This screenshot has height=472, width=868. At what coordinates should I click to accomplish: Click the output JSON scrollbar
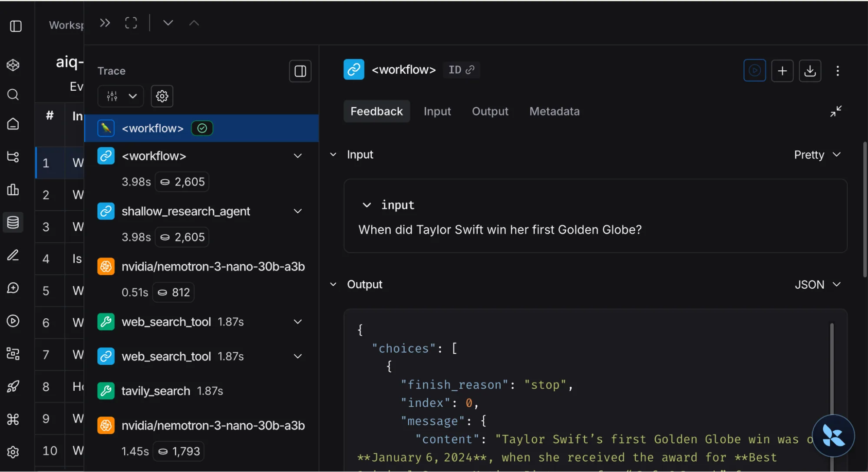click(x=832, y=369)
